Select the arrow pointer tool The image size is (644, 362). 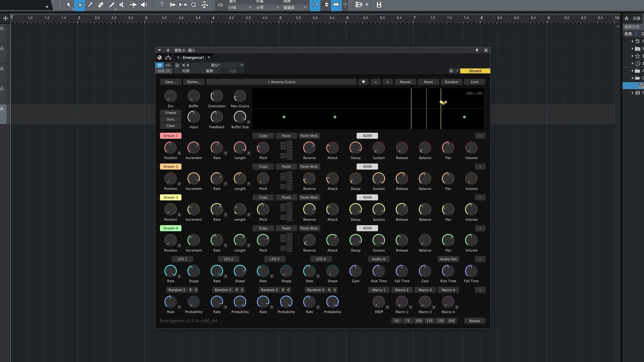pyautogui.click(x=69, y=5)
